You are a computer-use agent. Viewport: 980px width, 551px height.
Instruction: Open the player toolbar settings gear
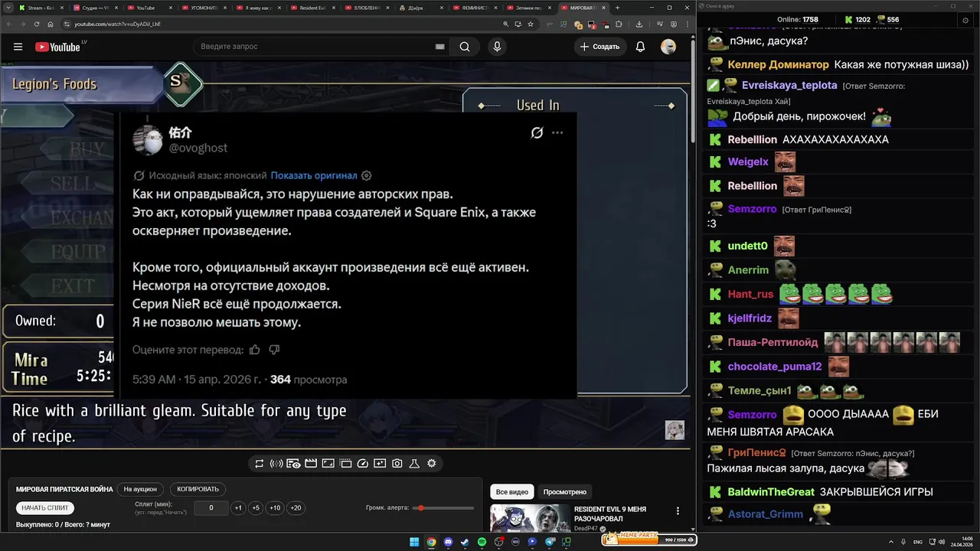(432, 463)
